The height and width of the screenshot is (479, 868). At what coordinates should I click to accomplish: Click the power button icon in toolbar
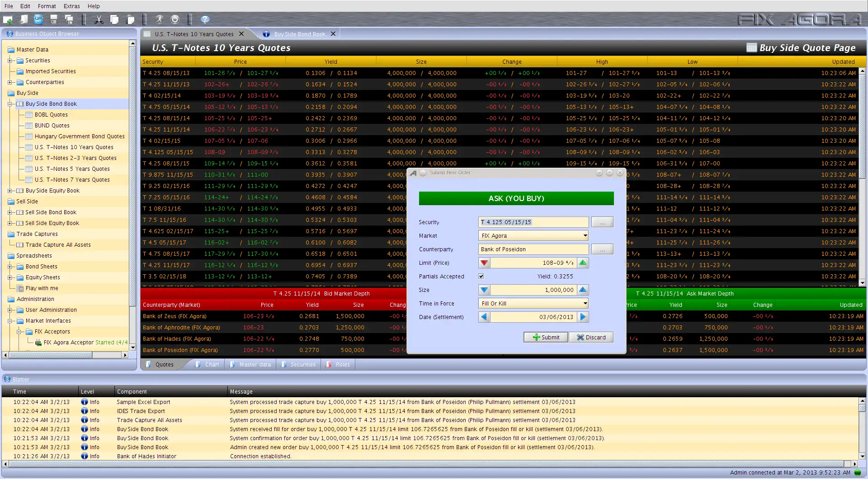click(175, 19)
